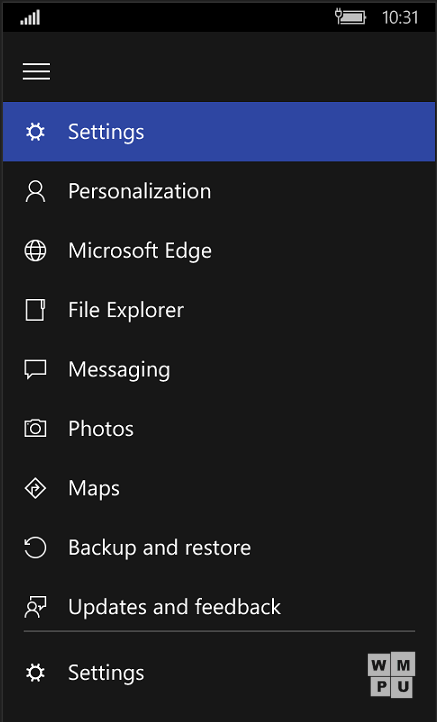This screenshot has height=722, width=437.
Task: Open the Personalization menu entry
Action: coord(140,191)
